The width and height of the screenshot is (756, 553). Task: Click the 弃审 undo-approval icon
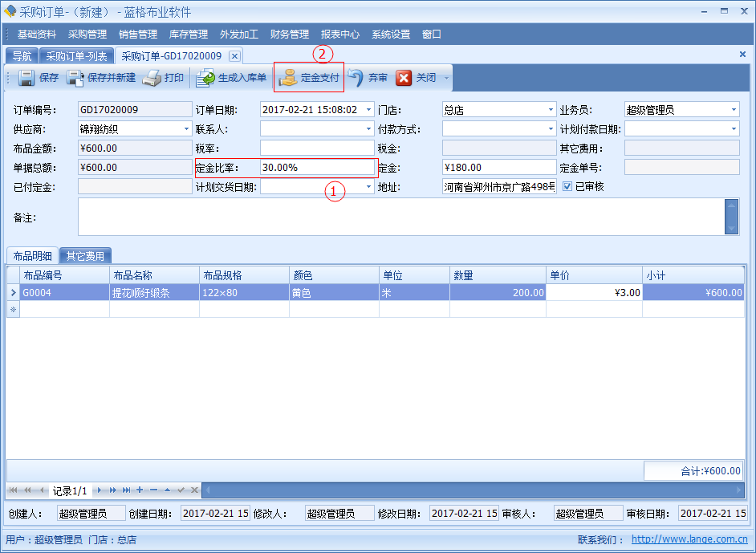pyautogui.click(x=356, y=78)
